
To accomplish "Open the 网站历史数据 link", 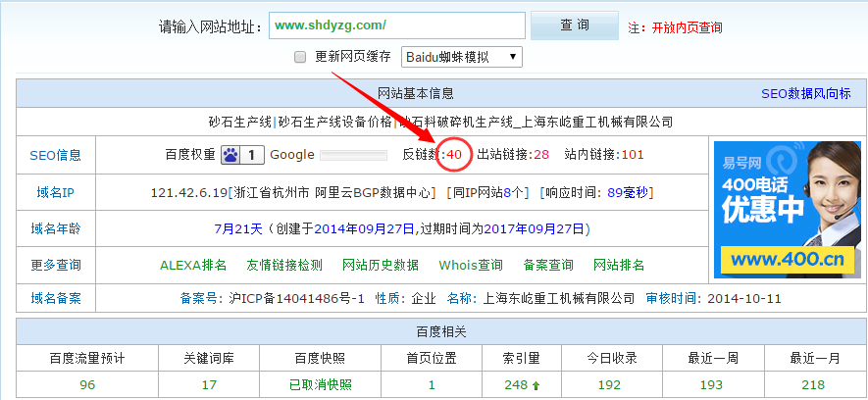I will point(380,265).
